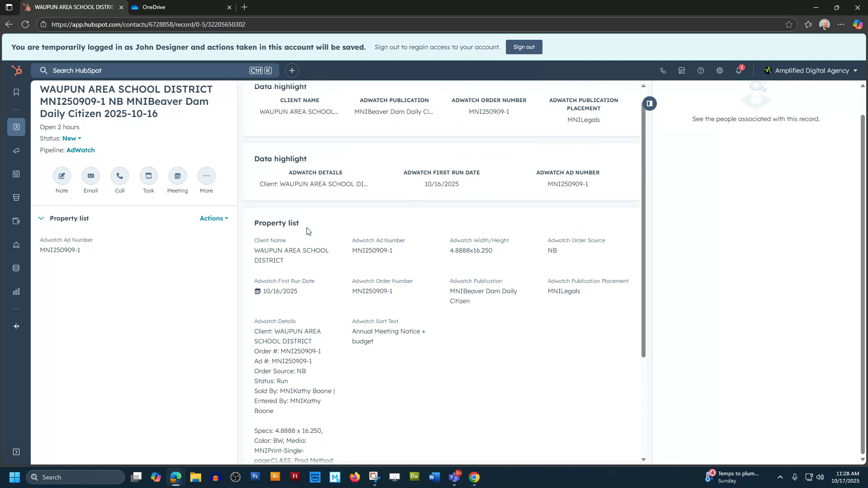The width and height of the screenshot is (868, 488).
Task: Click the Sign out button
Action: click(x=524, y=47)
